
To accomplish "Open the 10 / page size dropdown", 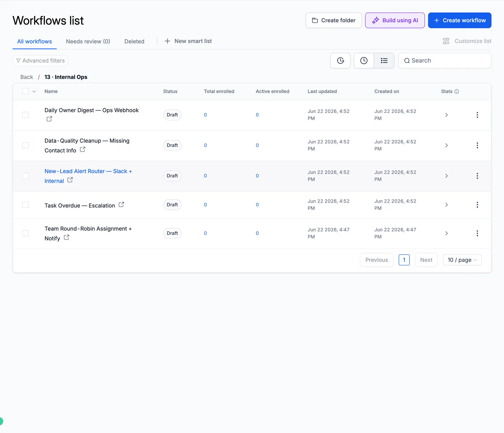I will point(462,260).
